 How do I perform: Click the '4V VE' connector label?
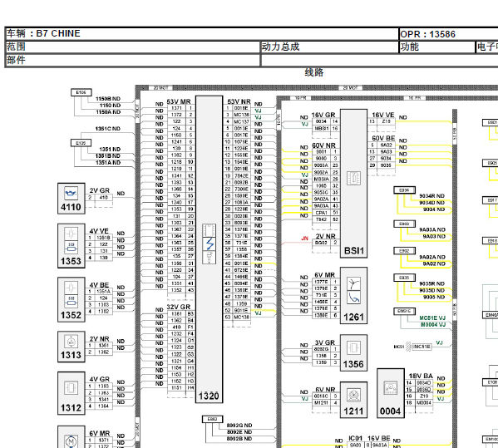pyautogui.click(x=99, y=231)
